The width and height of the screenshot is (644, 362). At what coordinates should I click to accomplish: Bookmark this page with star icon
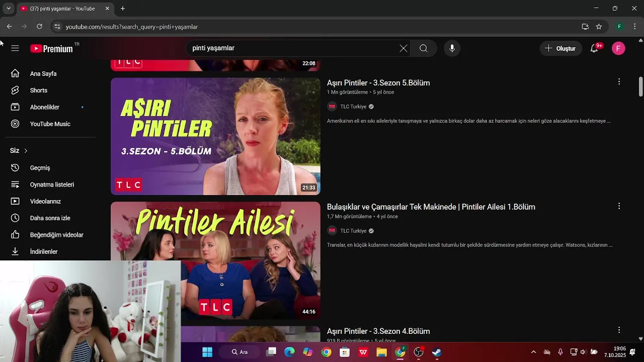[599, 27]
